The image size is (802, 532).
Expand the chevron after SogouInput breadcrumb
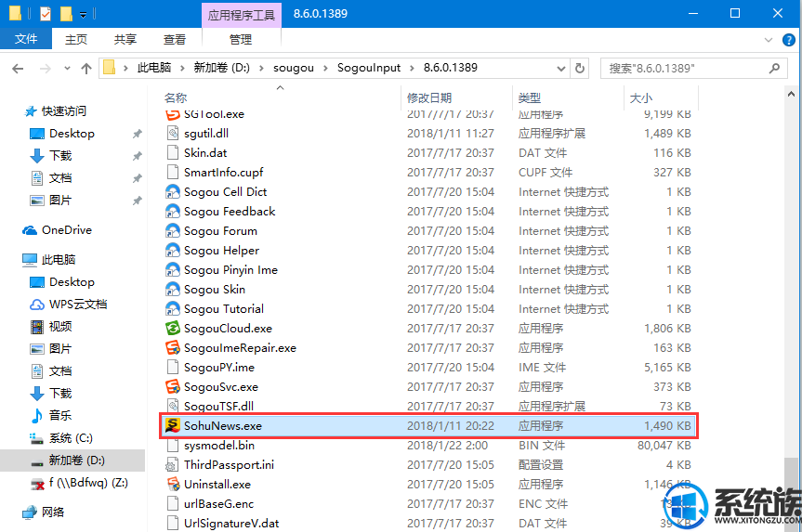[x=412, y=69]
